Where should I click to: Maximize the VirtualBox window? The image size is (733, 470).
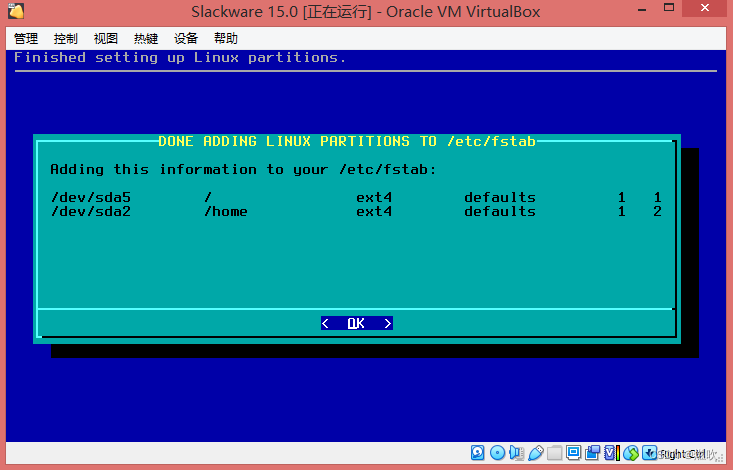pyautogui.click(x=669, y=8)
